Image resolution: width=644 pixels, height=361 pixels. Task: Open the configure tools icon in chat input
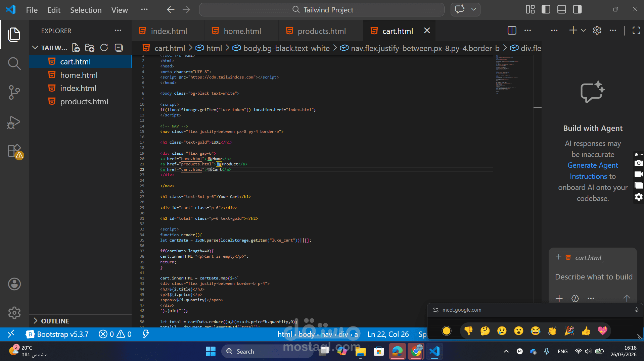click(x=575, y=298)
